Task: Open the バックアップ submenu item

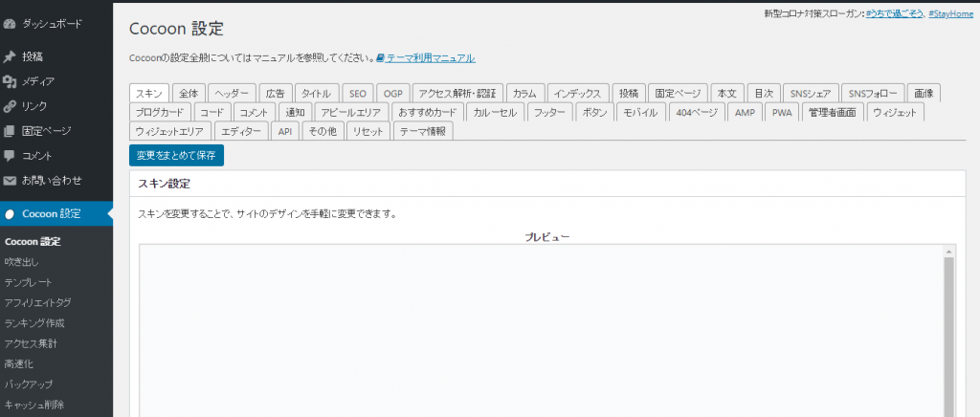Action: (28, 384)
